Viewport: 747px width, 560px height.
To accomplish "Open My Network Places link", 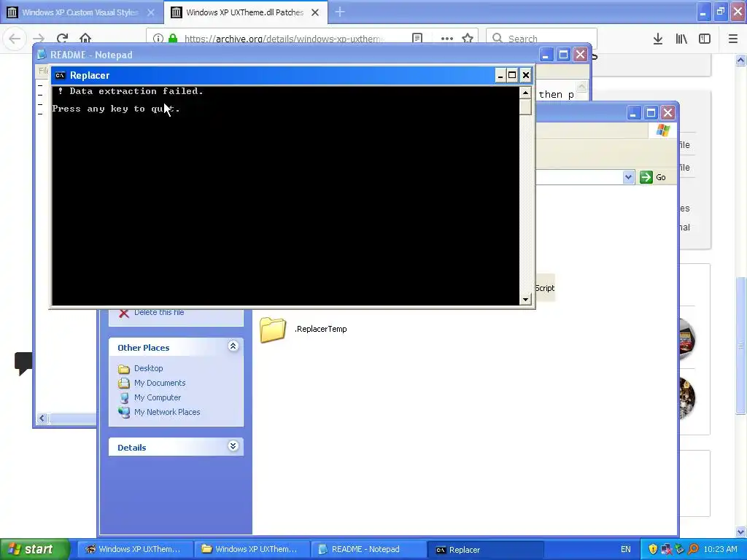I will (167, 412).
